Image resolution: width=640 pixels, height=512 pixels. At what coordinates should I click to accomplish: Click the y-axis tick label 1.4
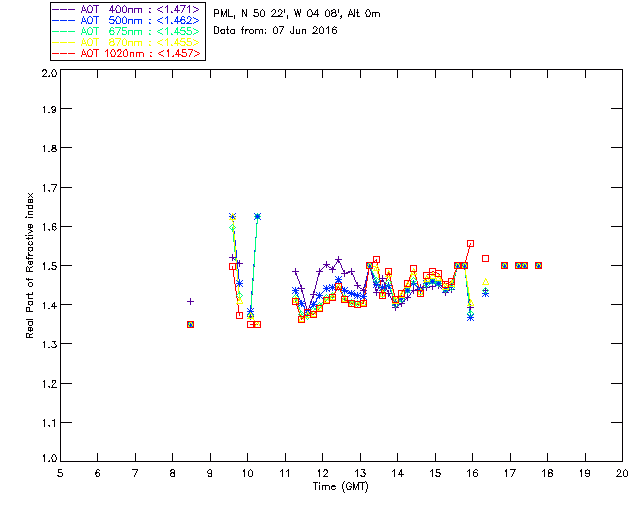coord(49,305)
